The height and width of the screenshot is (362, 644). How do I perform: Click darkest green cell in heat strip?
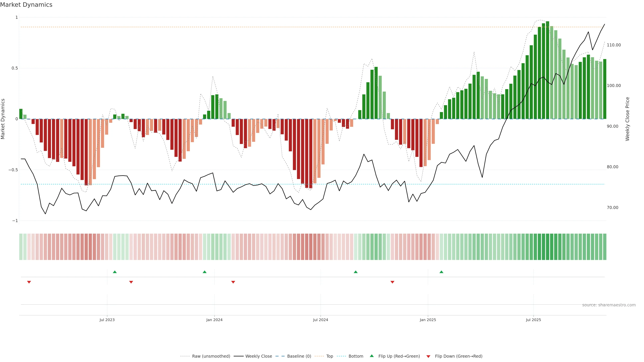click(548, 247)
